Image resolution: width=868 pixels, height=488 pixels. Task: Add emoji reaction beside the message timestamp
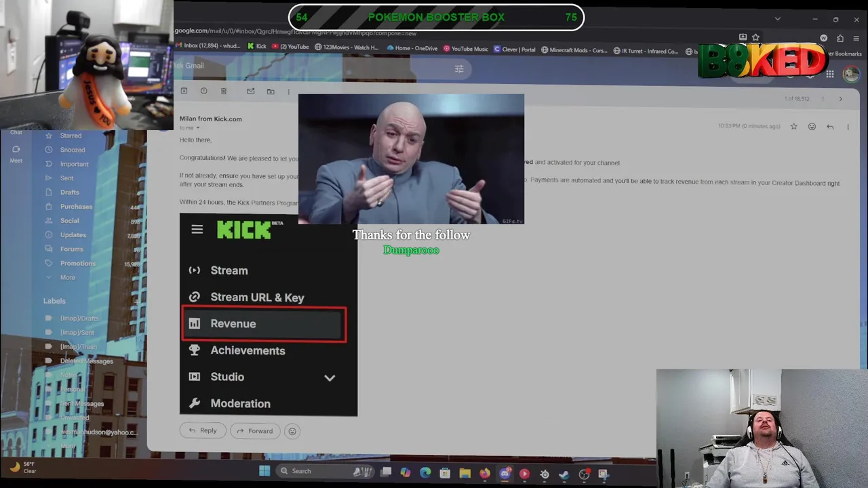point(812,127)
